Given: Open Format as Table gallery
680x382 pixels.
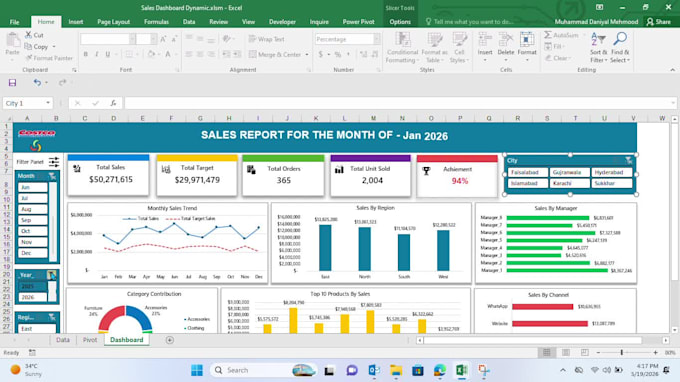Looking at the screenshot, I should [434, 48].
